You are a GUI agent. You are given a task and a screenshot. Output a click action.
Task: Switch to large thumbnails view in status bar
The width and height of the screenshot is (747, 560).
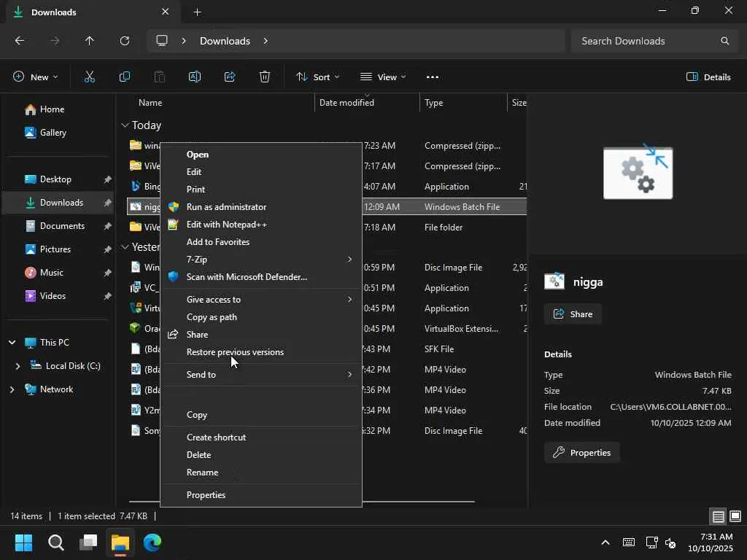pos(735,516)
